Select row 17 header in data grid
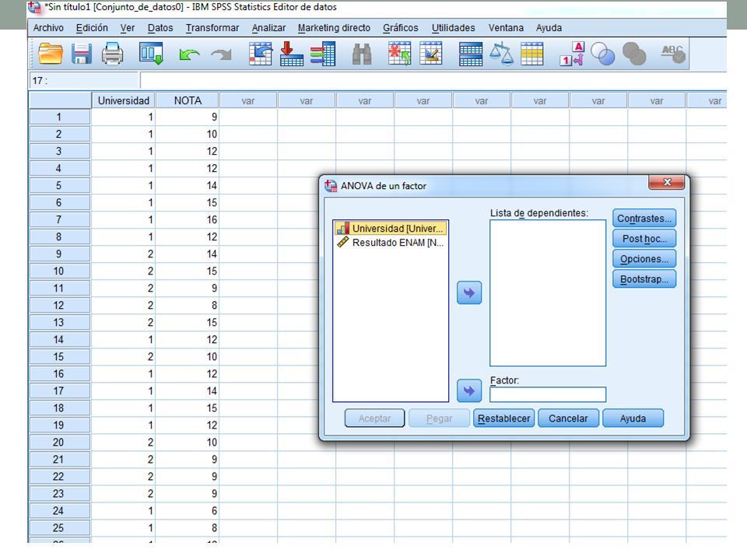This screenshot has width=747, height=560. (x=59, y=391)
